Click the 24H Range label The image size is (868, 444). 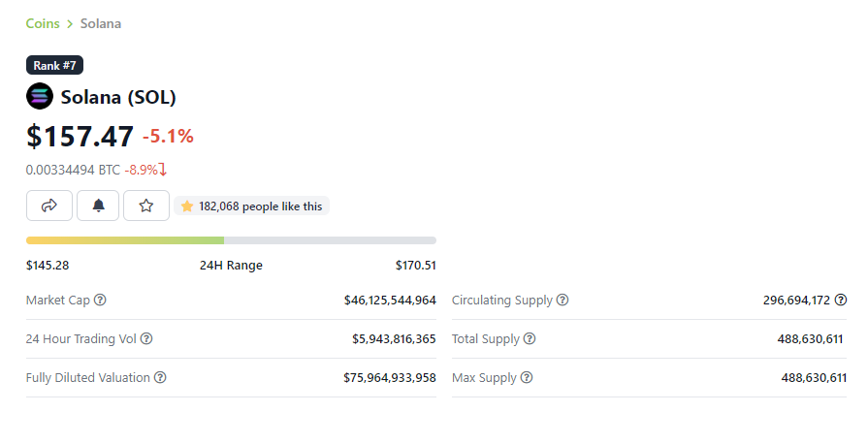231,266
